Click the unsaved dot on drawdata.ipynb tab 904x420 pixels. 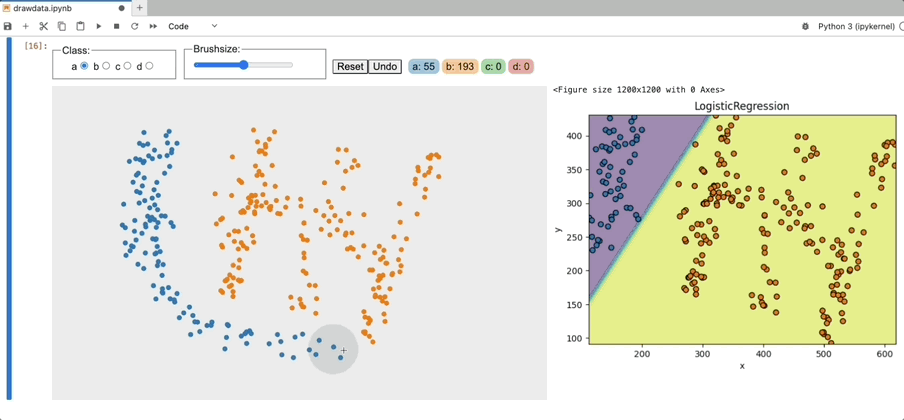click(x=122, y=9)
